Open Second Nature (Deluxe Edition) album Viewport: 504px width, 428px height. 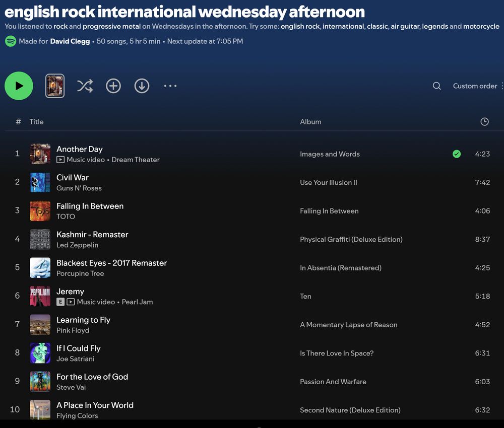tap(350, 410)
